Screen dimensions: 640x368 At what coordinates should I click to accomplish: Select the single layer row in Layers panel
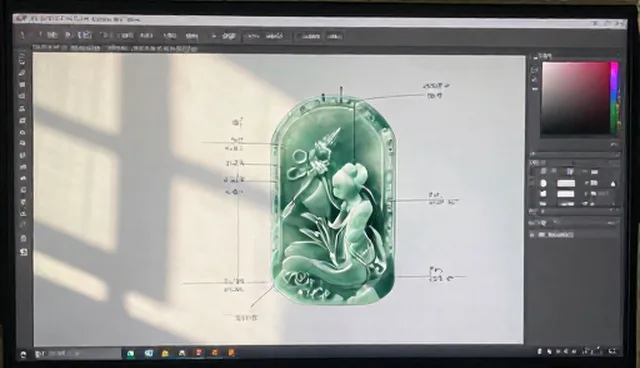point(573,235)
